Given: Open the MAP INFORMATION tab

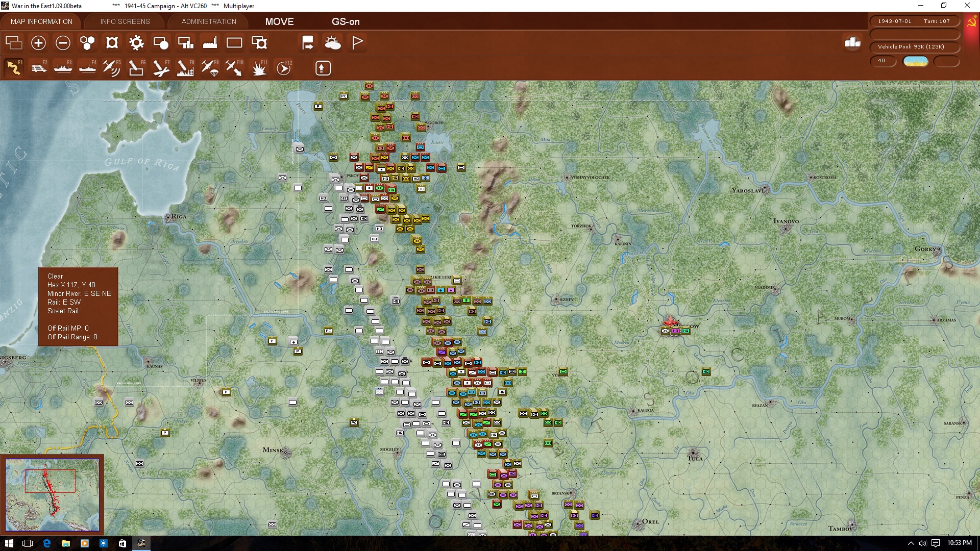Looking at the screenshot, I should tap(41, 21).
